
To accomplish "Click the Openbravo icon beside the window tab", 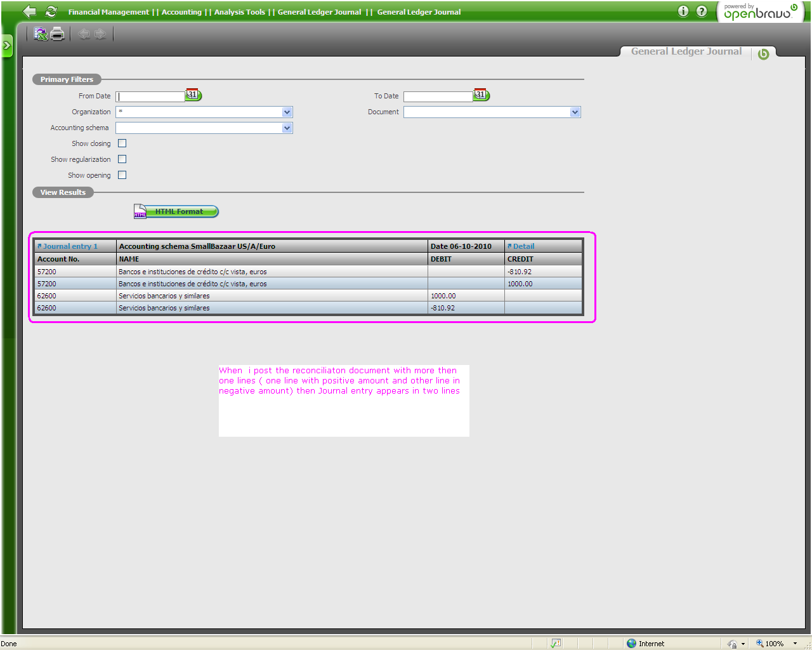I will click(x=764, y=54).
